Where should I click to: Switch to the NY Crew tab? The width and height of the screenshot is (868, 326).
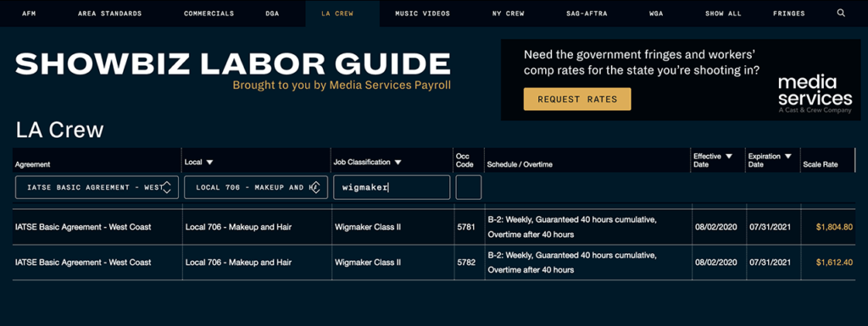tap(508, 14)
